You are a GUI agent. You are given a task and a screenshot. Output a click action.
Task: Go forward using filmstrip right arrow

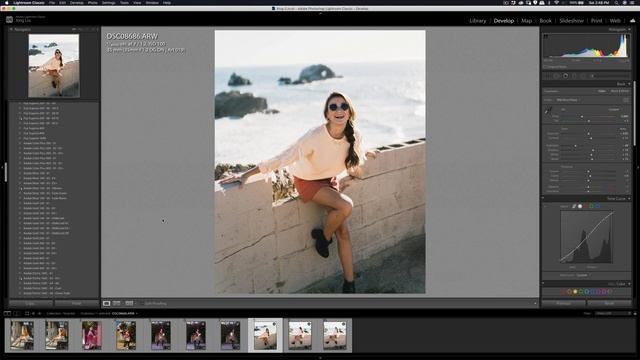click(40, 313)
